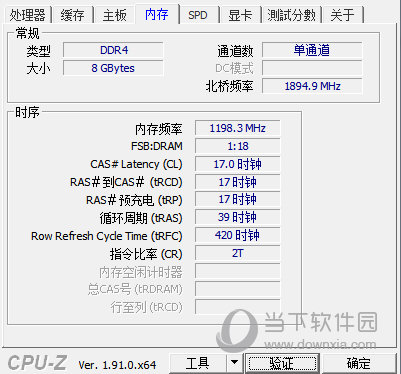The image size is (401, 374).
Task: Click the 2T command rate value
Action: point(237,254)
